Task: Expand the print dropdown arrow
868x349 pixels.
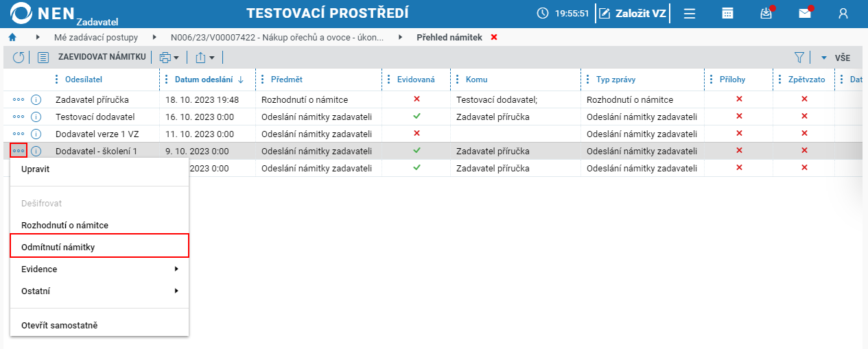Action: pyautogui.click(x=176, y=58)
